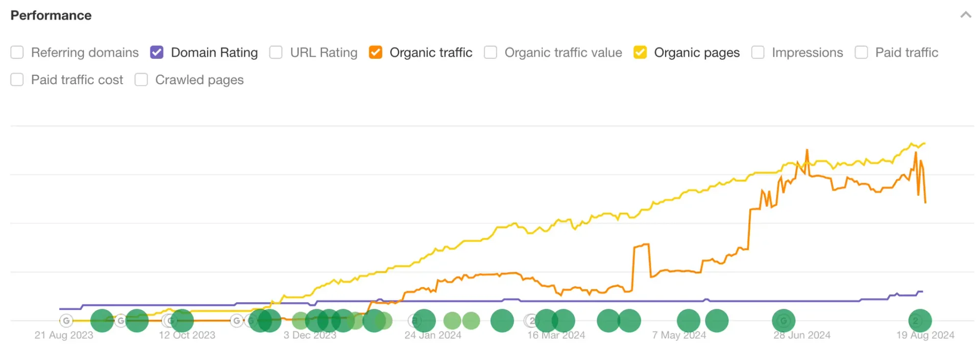Click the 3 Dec 2023 date label

pos(310,335)
